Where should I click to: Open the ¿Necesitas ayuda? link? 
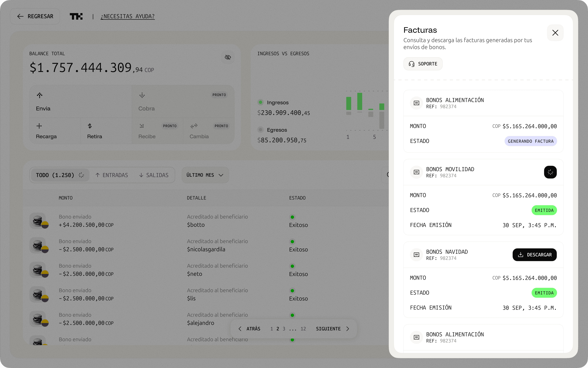tap(128, 16)
